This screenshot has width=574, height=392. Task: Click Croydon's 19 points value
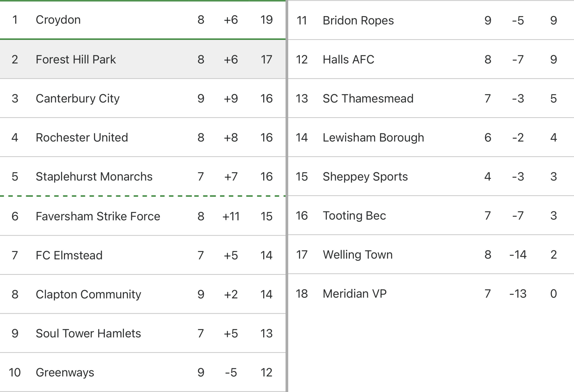(x=266, y=20)
